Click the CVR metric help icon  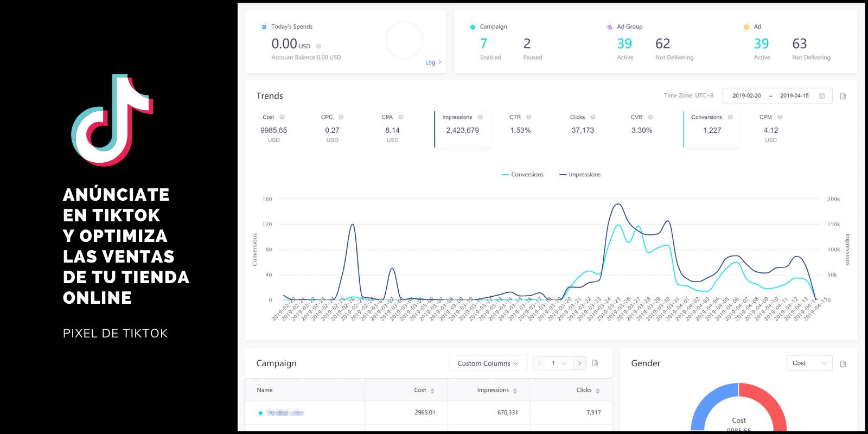click(x=650, y=117)
